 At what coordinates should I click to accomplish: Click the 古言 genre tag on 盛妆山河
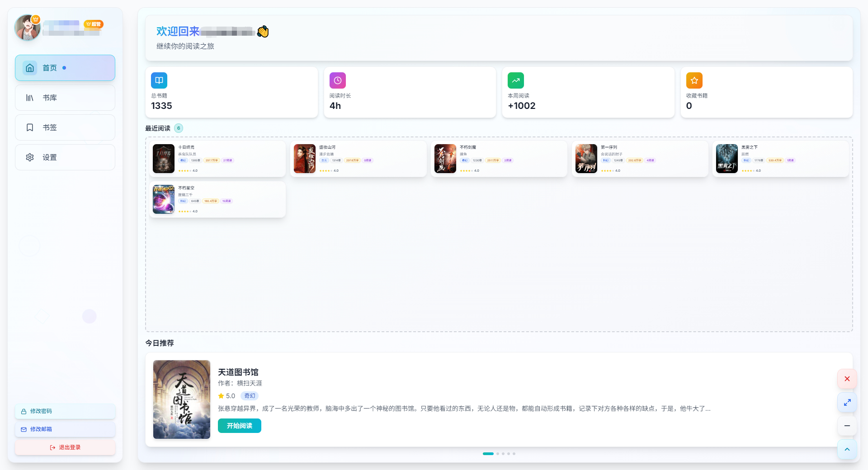pyautogui.click(x=324, y=160)
